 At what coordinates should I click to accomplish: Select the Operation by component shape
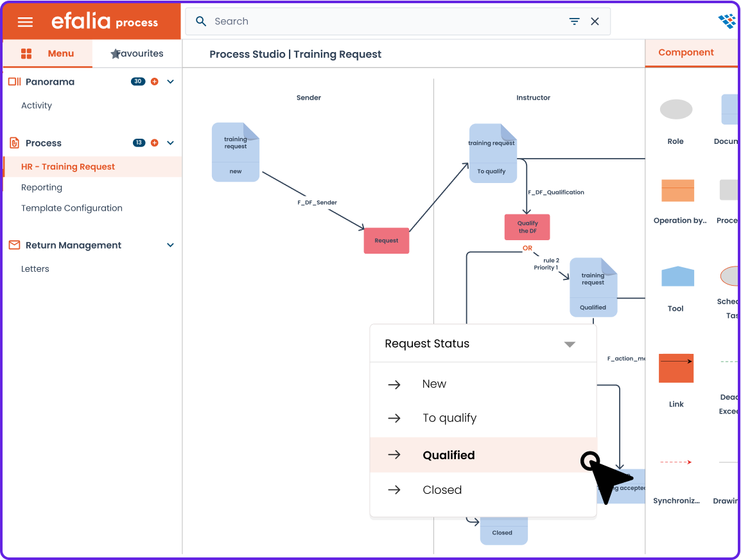coord(677,191)
